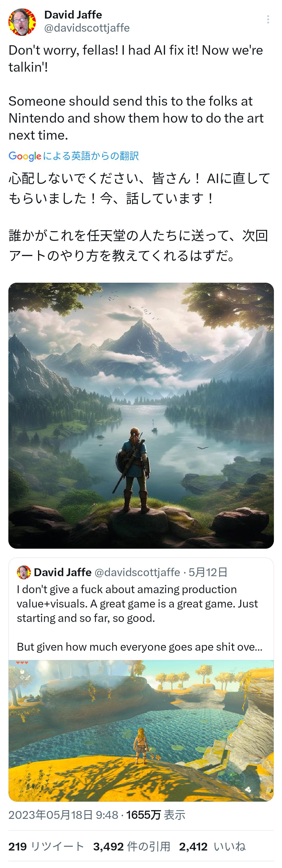Click the Google translation logo

[x=25, y=156]
